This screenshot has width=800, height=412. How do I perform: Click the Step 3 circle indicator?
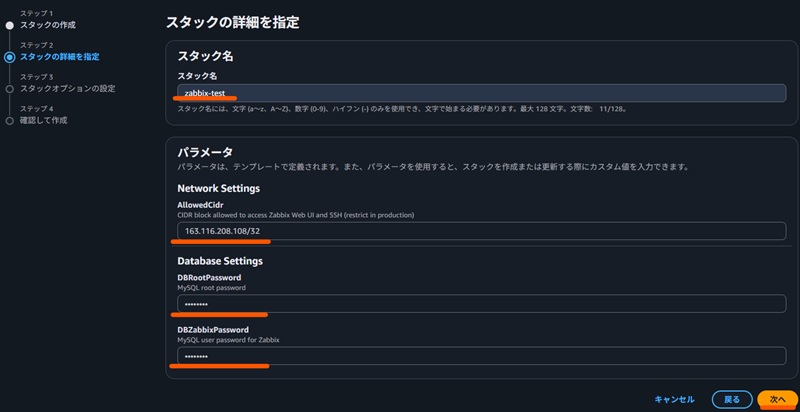click(x=9, y=89)
